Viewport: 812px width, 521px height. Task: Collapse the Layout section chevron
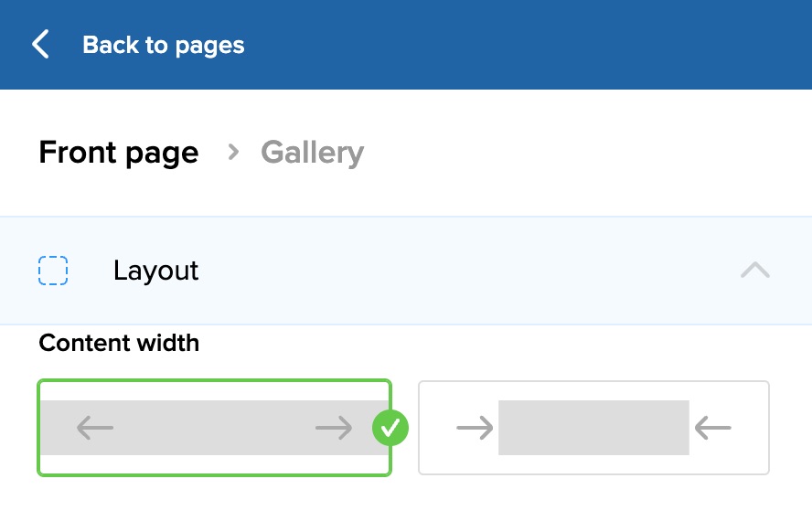point(755,271)
